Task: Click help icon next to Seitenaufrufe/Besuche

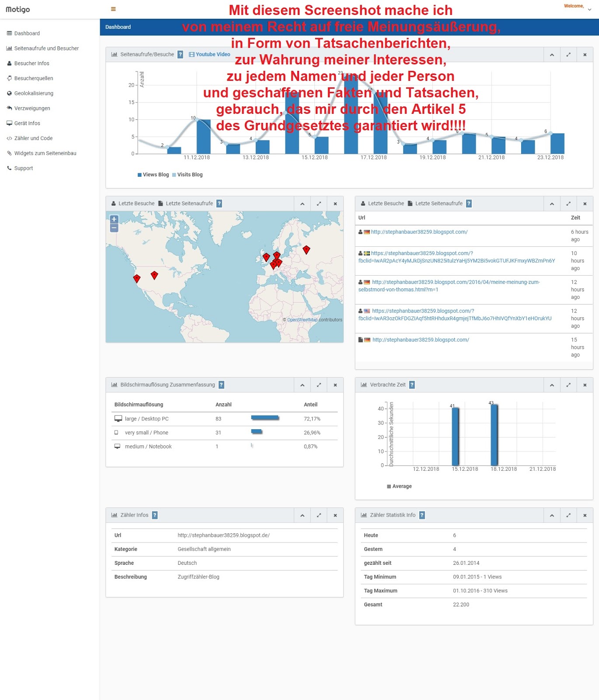Action: (180, 55)
